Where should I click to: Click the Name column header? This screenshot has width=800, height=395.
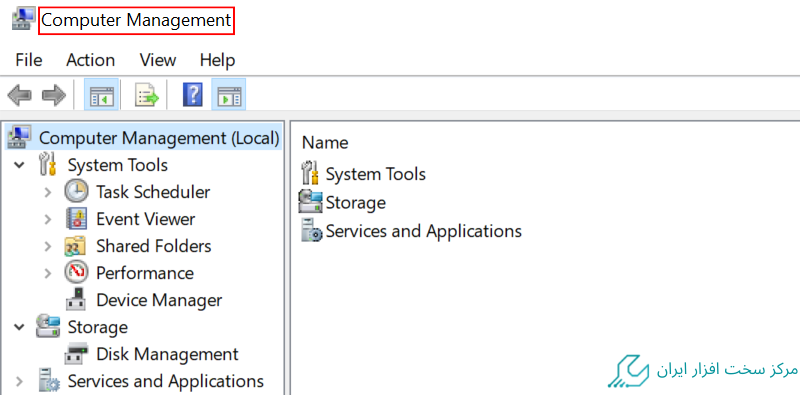point(325,142)
